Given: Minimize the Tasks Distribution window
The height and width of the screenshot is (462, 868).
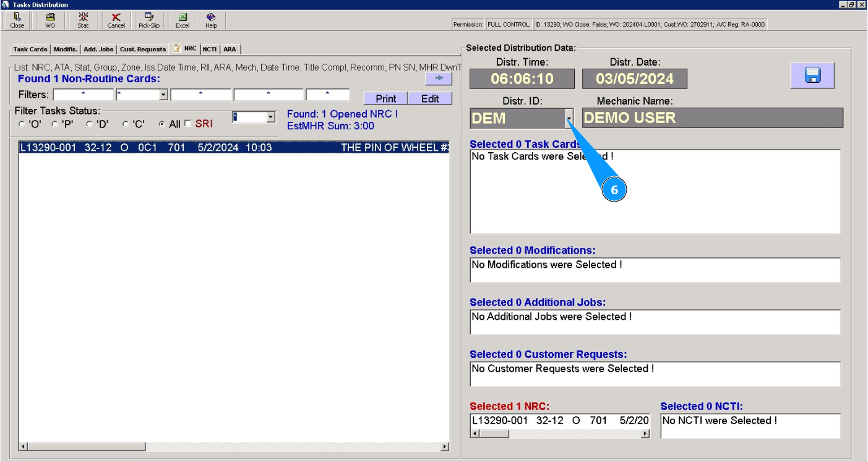Looking at the screenshot, I should point(843,4).
